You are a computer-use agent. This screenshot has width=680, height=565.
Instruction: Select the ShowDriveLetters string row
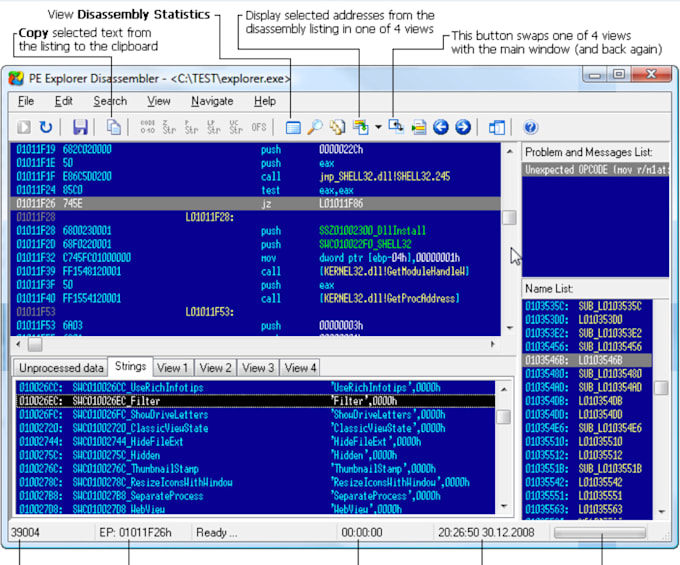click(x=255, y=415)
